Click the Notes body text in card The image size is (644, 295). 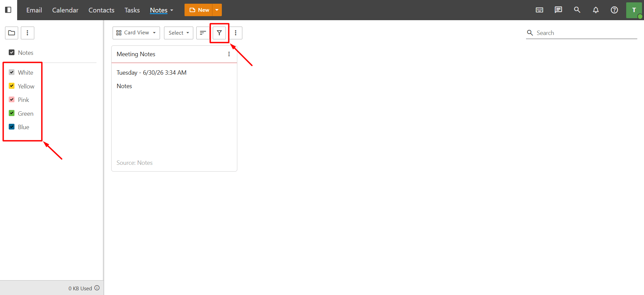click(124, 86)
